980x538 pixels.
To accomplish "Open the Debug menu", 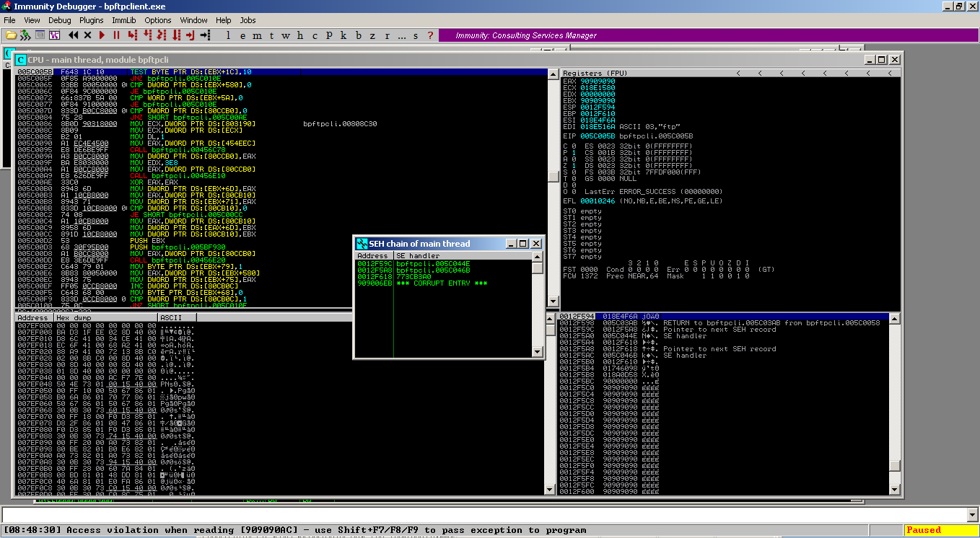I will click(60, 20).
